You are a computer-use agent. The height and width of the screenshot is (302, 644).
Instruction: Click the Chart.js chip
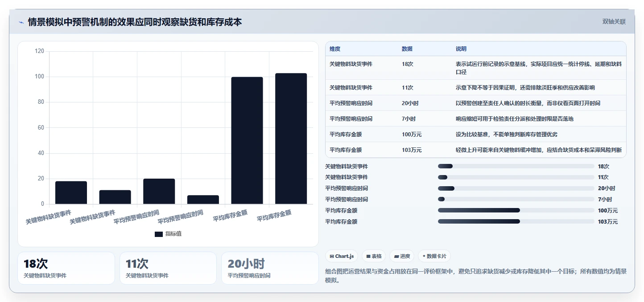342,256
